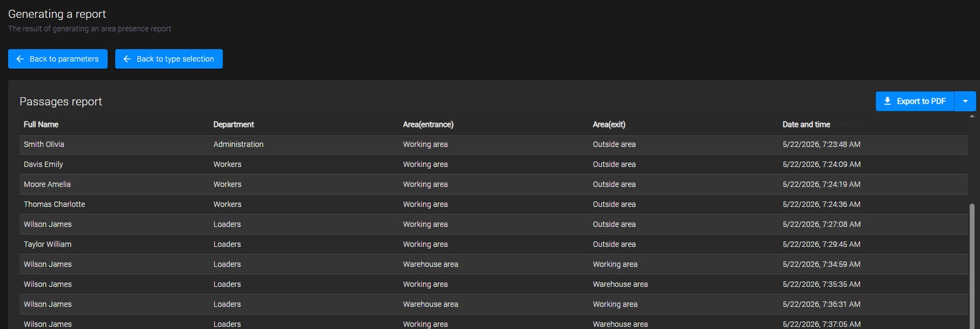Click the Back to parameters arrow icon
Image resolution: width=980 pixels, height=329 pixels.
(x=20, y=59)
